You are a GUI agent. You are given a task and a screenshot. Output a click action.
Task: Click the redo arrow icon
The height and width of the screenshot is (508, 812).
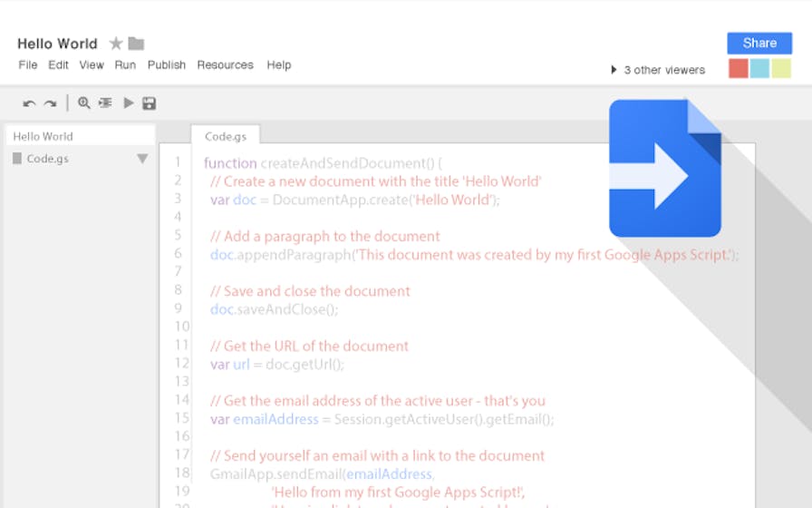point(50,103)
